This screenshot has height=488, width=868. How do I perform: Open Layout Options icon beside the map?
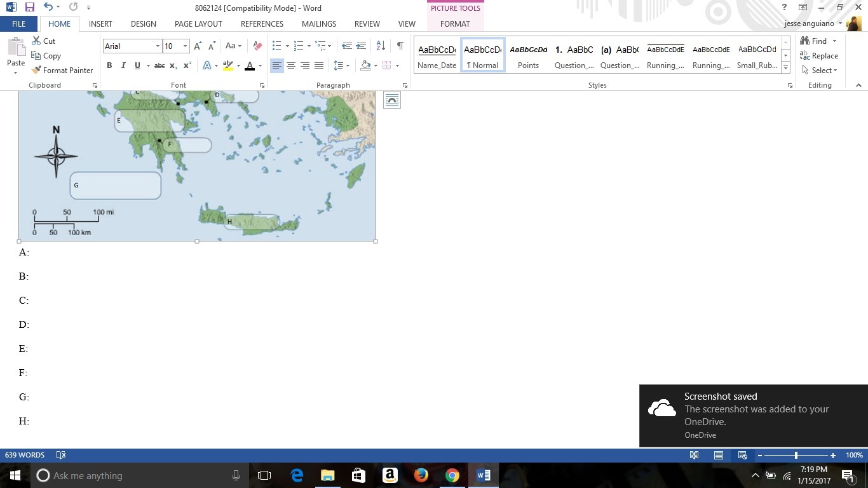392,100
